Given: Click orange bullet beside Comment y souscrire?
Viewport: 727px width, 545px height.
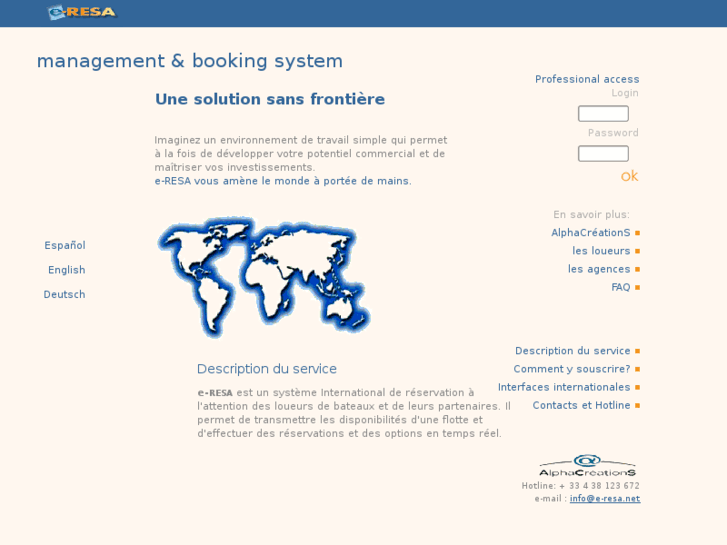Looking at the screenshot, I should click(638, 369).
